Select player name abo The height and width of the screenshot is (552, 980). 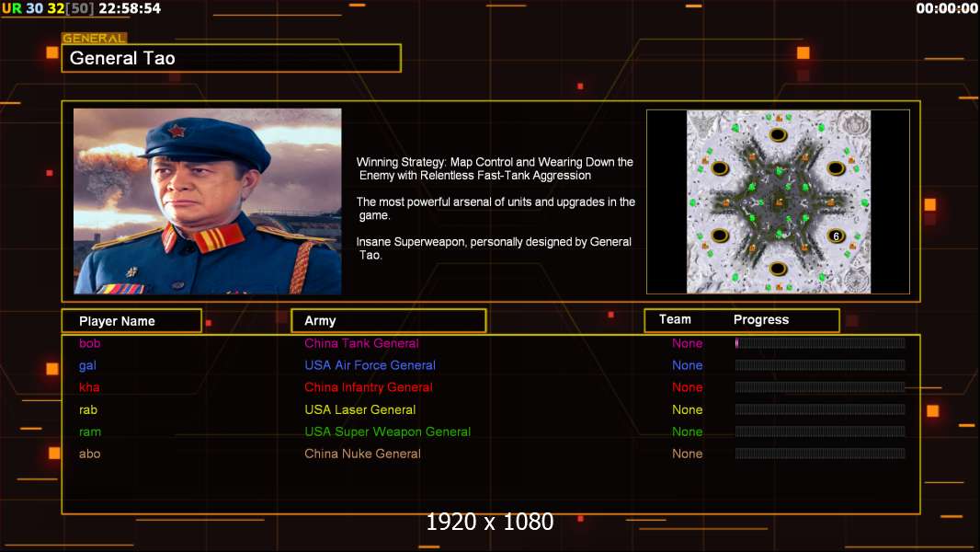(x=89, y=454)
